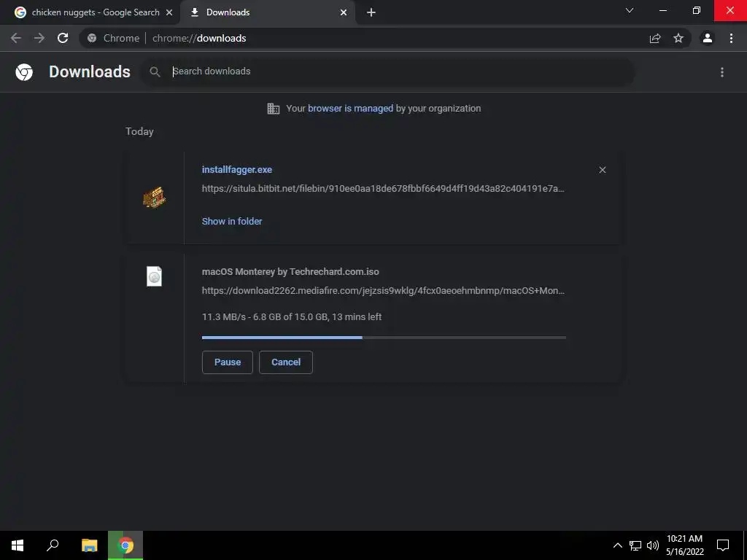The width and height of the screenshot is (747, 560).
Task: Click the site info Chrome icon in address bar
Action: click(92, 38)
